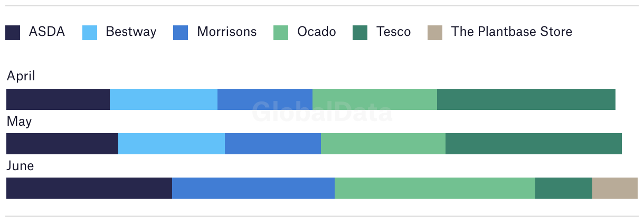Select the Tesco segment in April bar
644x223 pixels.
pos(526,99)
